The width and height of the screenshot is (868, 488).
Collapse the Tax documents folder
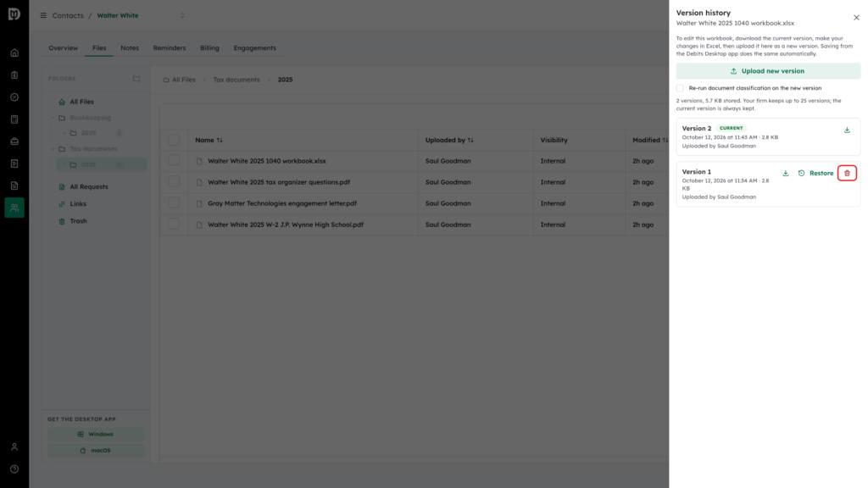pos(53,149)
